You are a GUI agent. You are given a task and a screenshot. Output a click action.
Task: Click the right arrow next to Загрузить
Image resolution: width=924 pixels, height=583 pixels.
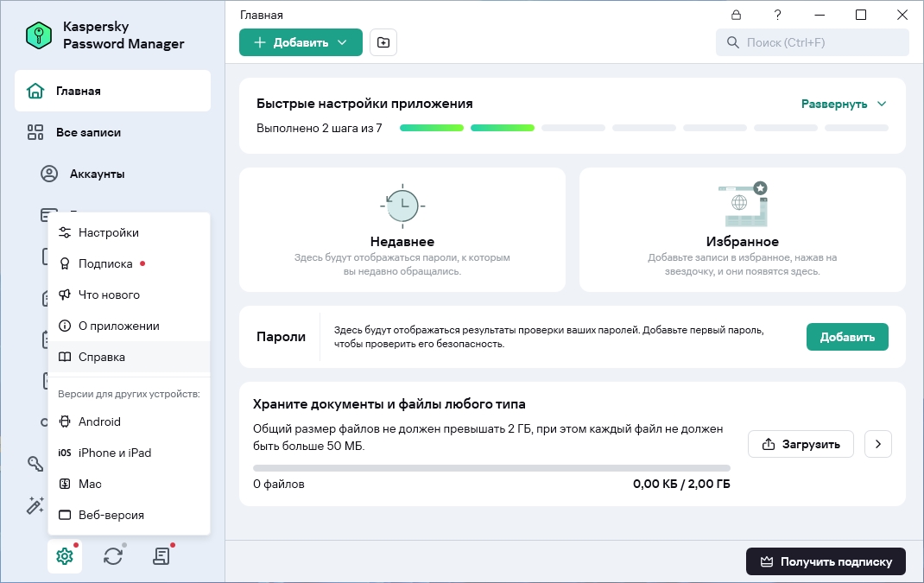coord(878,444)
